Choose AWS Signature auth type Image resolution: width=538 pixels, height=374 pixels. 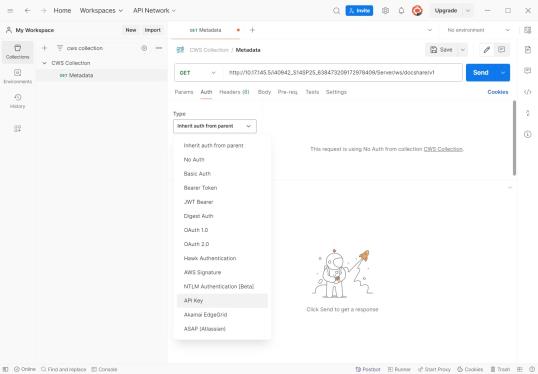coord(222,272)
